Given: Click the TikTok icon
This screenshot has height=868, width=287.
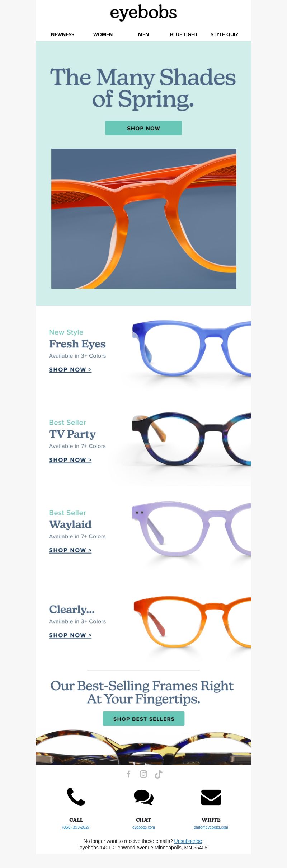Looking at the screenshot, I should (x=159, y=774).
